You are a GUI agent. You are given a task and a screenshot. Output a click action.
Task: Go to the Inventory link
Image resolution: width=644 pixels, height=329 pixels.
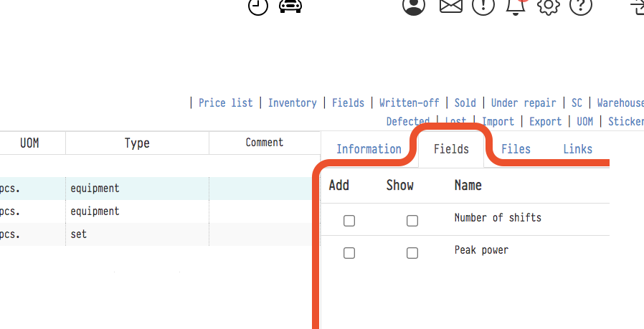(x=292, y=103)
